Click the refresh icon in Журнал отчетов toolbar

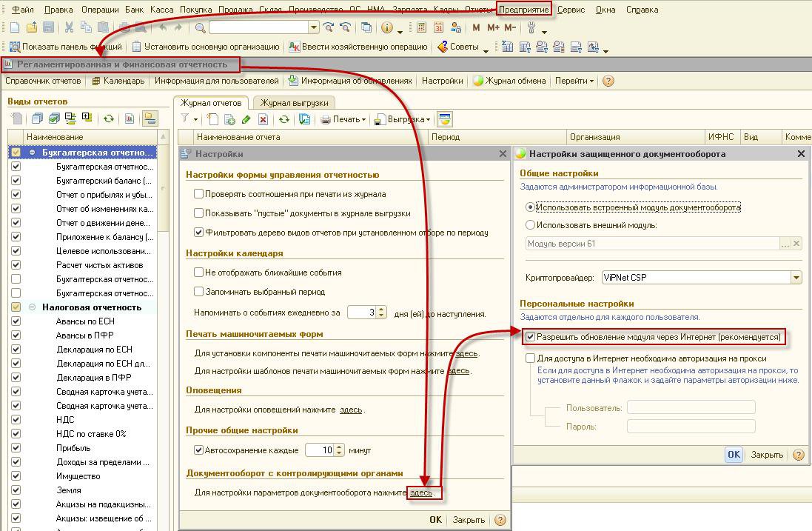(283, 120)
